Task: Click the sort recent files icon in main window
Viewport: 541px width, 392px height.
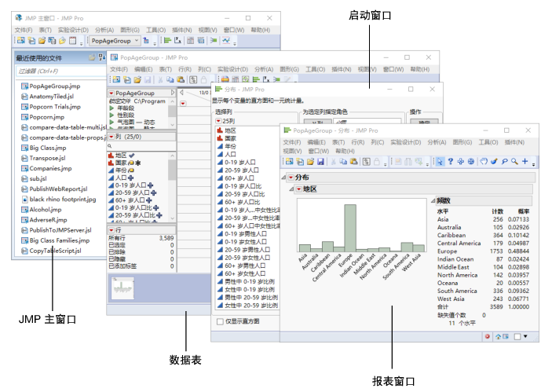Action: (x=102, y=57)
